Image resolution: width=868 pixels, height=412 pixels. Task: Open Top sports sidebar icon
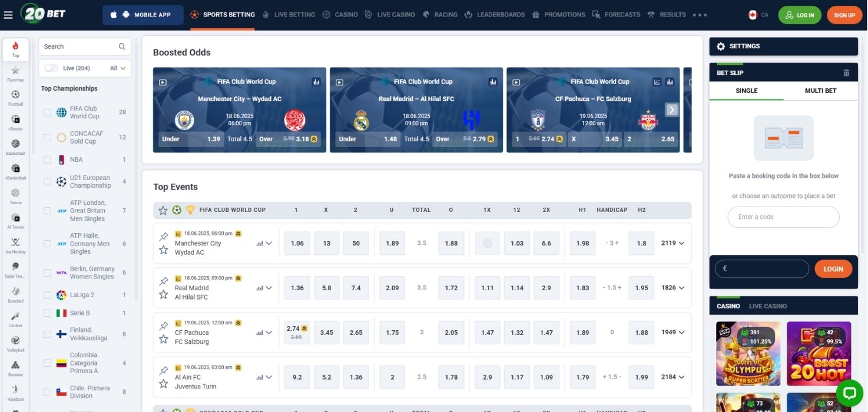pyautogui.click(x=15, y=49)
